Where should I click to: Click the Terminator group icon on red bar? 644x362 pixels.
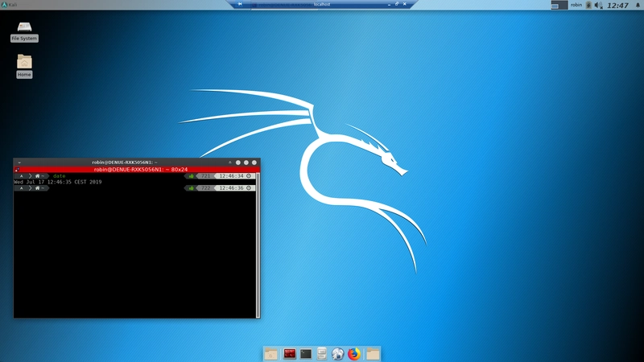(17, 170)
